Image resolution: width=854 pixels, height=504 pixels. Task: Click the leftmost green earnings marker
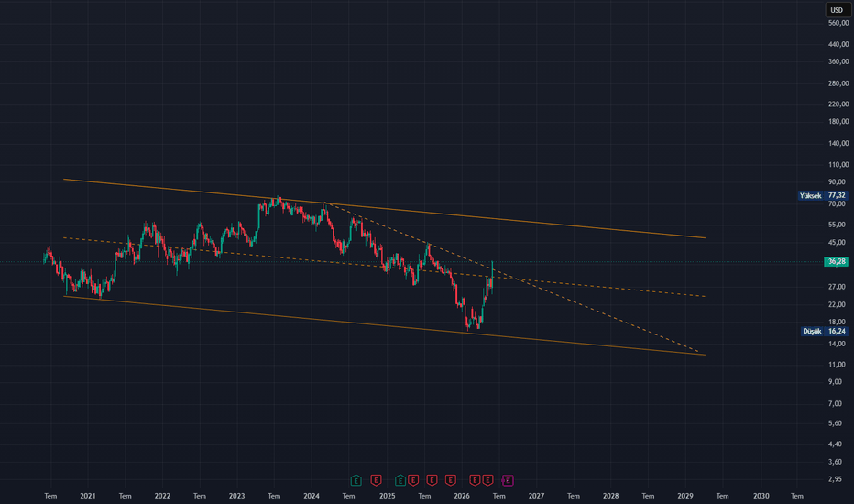click(356, 480)
